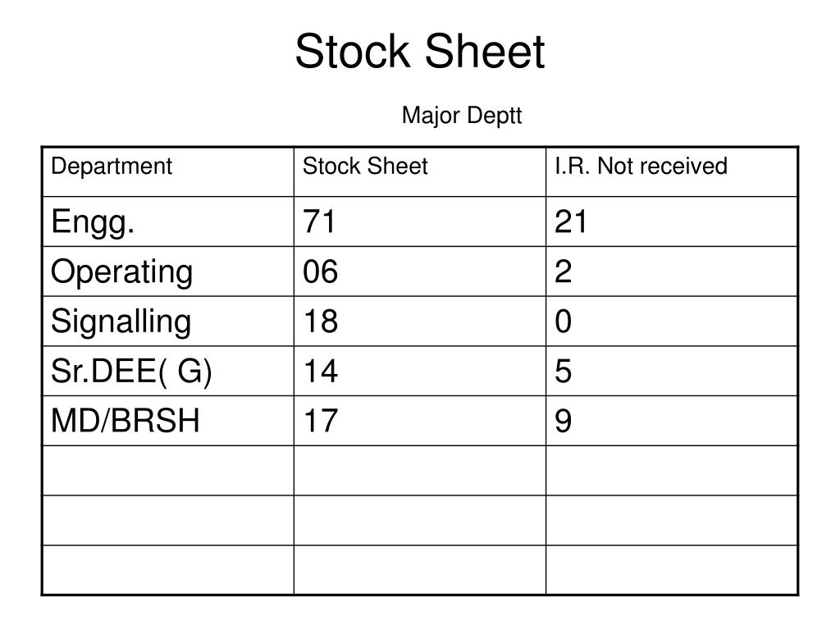Click the stock sheet value 71
Screen dimensions: 840x630
coord(319,221)
